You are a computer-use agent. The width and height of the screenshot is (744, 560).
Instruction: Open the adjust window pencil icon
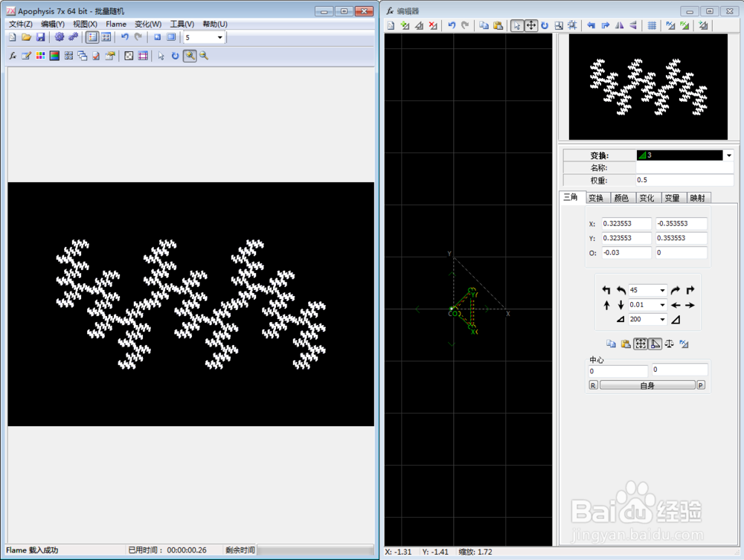[27, 56]
